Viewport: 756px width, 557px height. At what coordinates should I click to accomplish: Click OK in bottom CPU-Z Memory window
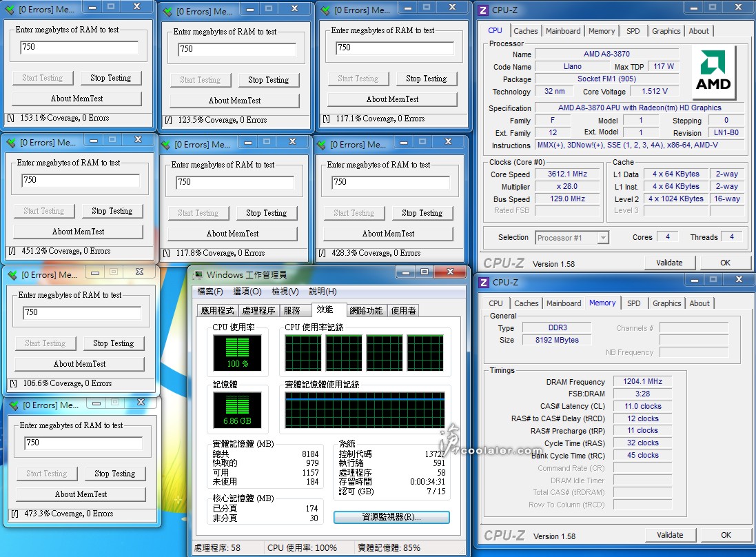point(726,535)
